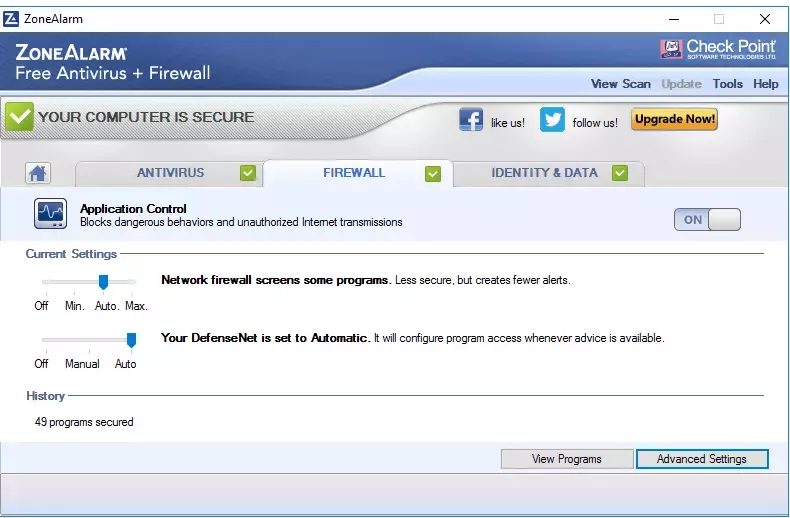Open the Home tab icon

38,173
